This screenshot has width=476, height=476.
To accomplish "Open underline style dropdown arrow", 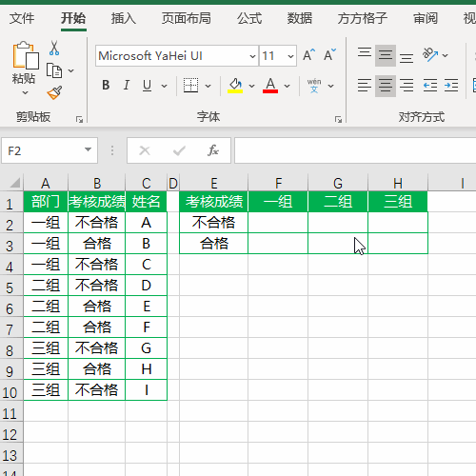I will pyautogui.click(x=164, y=86).
